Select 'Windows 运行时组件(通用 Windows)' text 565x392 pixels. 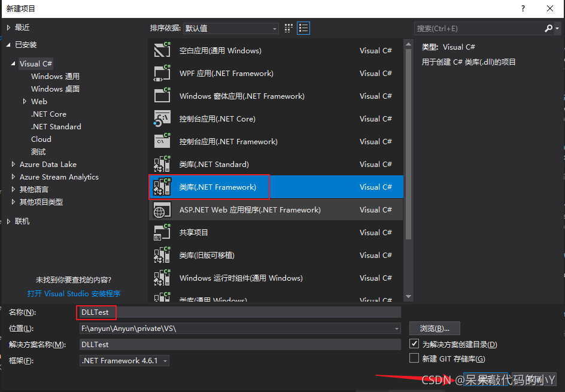coord(241,278)
